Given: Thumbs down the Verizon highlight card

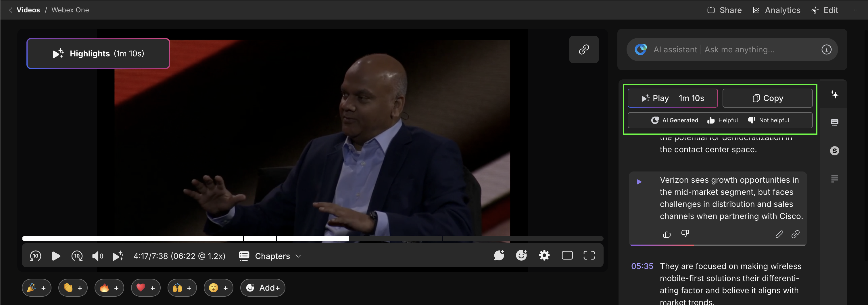Looking at the screenshot, I should click(685, 233).
